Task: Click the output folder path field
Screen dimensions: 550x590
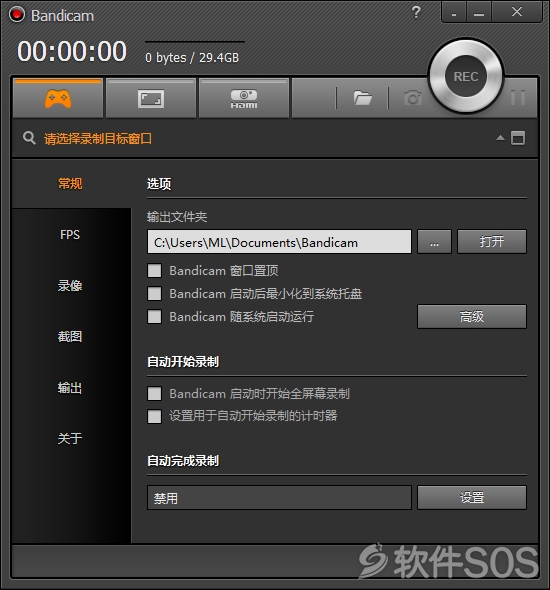Action: (x=279, y=242)
